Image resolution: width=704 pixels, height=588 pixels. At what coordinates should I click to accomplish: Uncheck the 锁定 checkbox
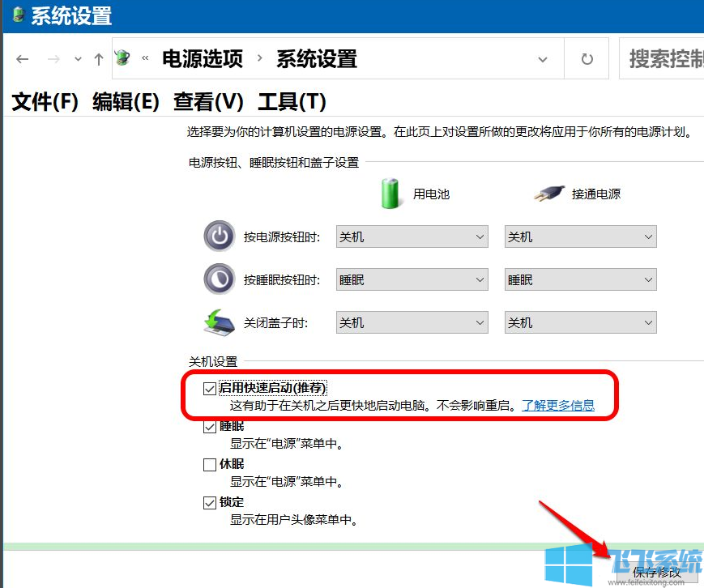(x=209, y=502)
